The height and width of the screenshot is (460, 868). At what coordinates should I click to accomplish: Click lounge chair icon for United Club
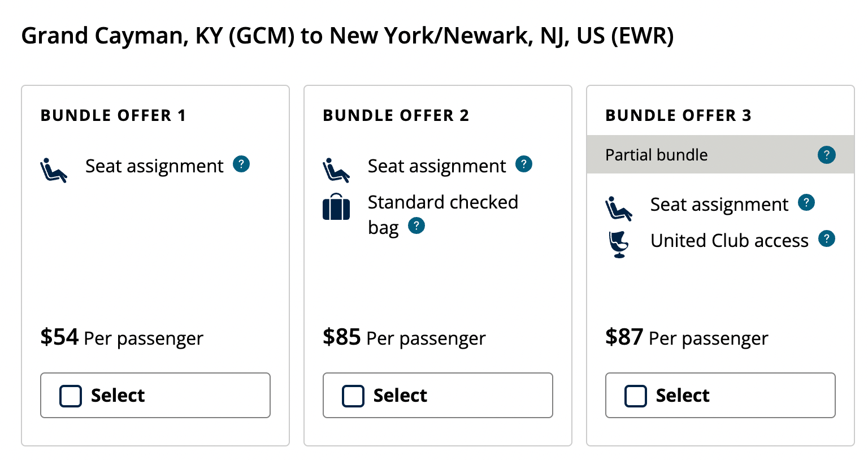point(619,245)
